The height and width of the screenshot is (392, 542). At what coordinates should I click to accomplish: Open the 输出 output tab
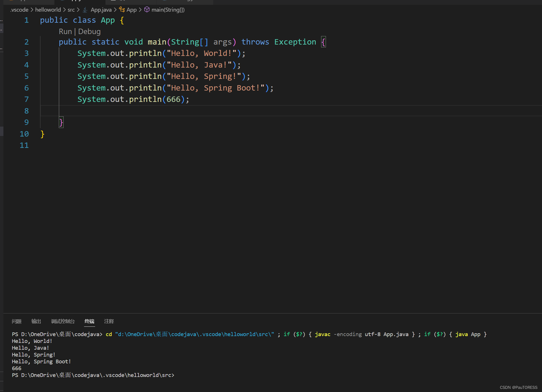(x=36, y=321)
